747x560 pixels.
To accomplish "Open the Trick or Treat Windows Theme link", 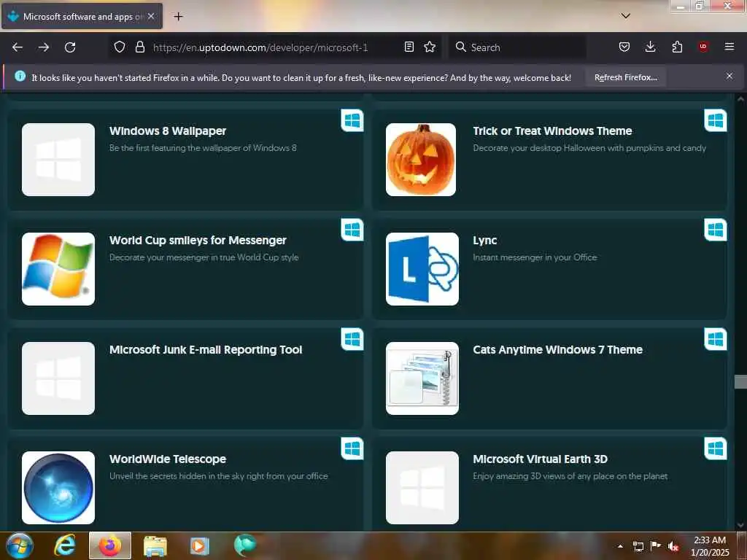I will 552,131.
